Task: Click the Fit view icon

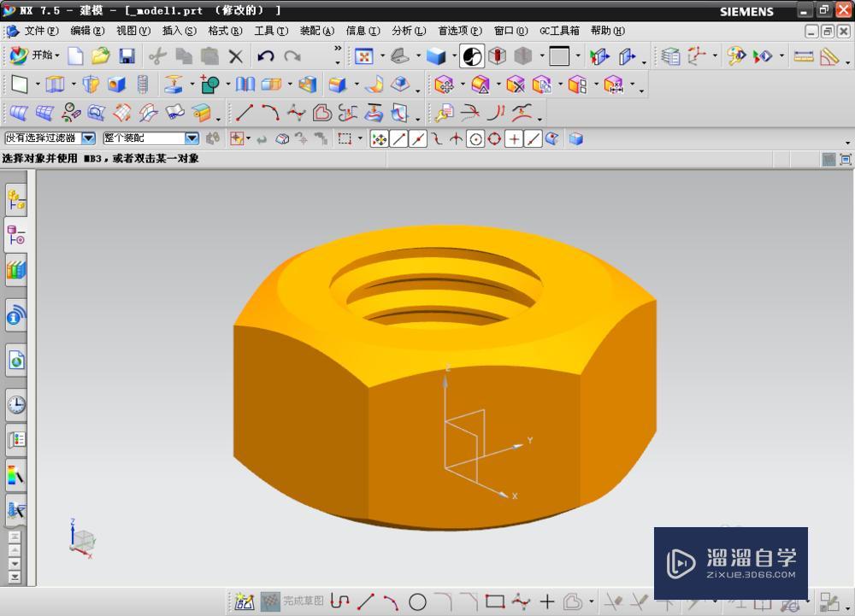Action: tap(363, 56)
